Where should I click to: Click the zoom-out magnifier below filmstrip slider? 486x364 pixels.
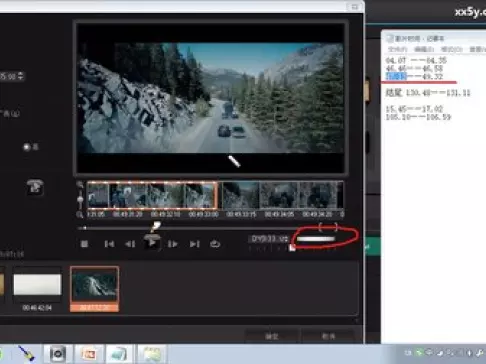click(80, 214)
